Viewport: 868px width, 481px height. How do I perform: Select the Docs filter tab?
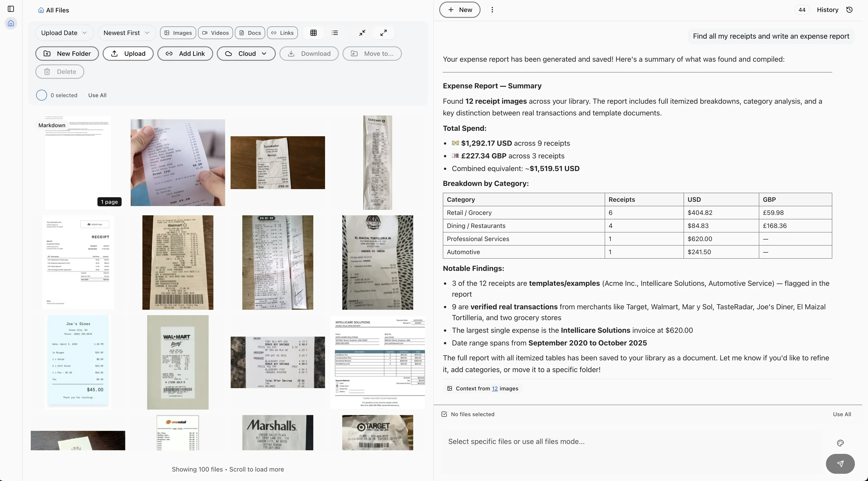(x=250, y=33)
